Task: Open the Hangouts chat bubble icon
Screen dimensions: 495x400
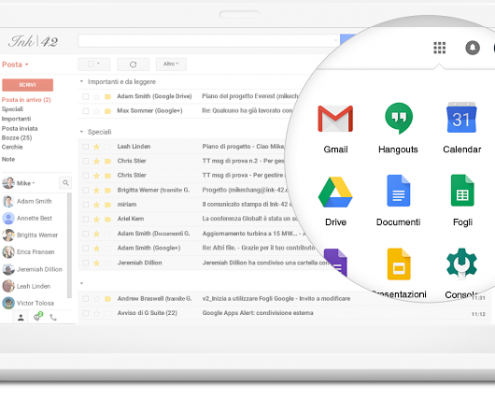Action: [x=38, y=316]
